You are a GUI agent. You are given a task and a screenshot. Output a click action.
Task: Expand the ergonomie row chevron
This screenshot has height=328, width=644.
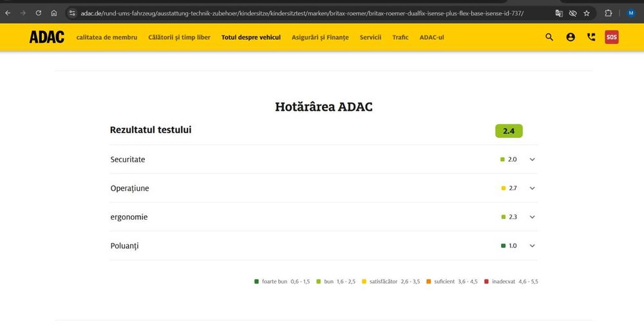533,217
